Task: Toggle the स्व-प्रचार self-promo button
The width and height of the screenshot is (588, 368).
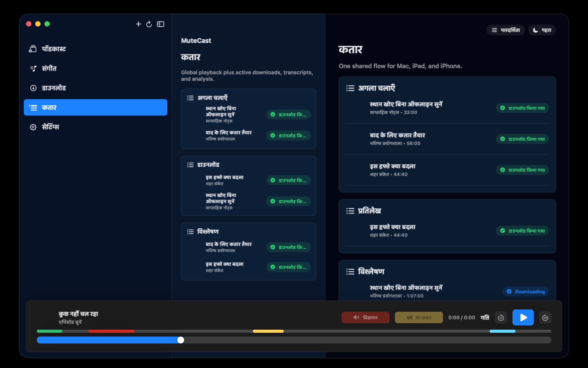Action: [419, 317]
